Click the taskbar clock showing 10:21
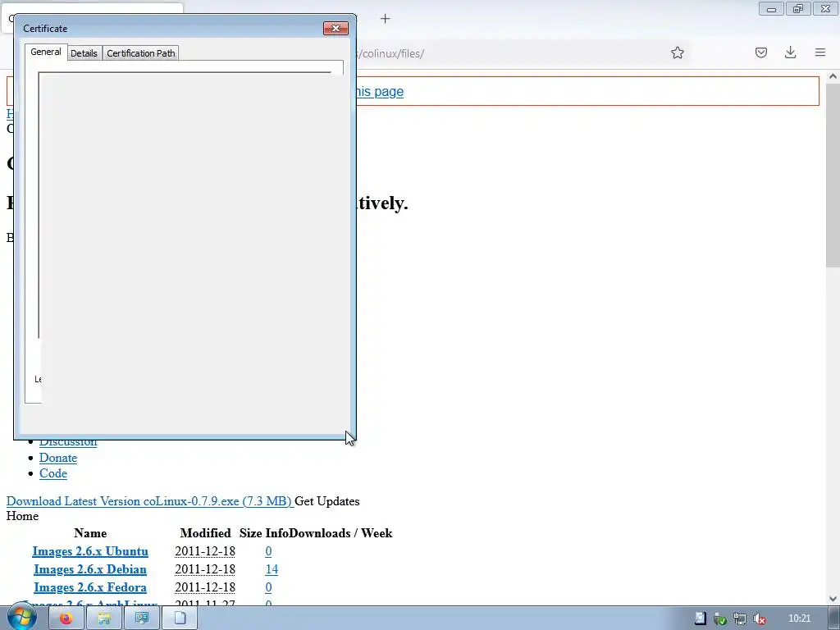The width and height of the screenshot is (840, 630). click(x=799, y=619)
